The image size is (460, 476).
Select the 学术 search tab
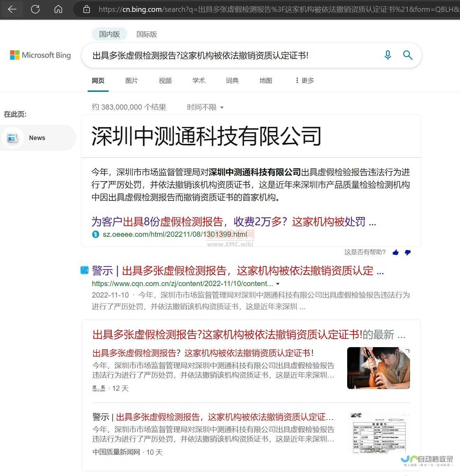click(x=199, y=81)
